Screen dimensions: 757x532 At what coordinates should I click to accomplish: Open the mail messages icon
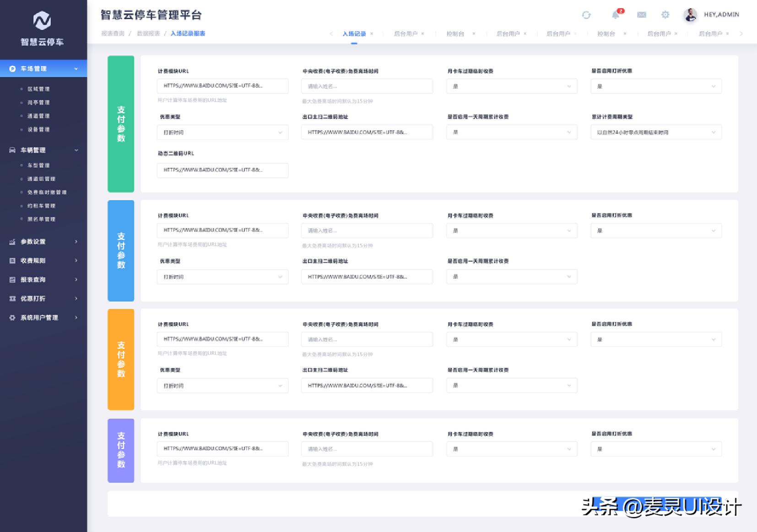click(x=641, y=15)
